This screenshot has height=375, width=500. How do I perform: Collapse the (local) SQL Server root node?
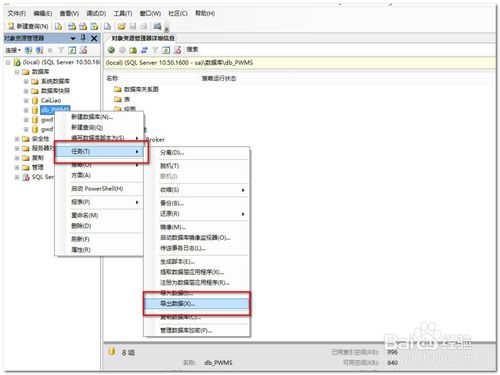point(8,62)
